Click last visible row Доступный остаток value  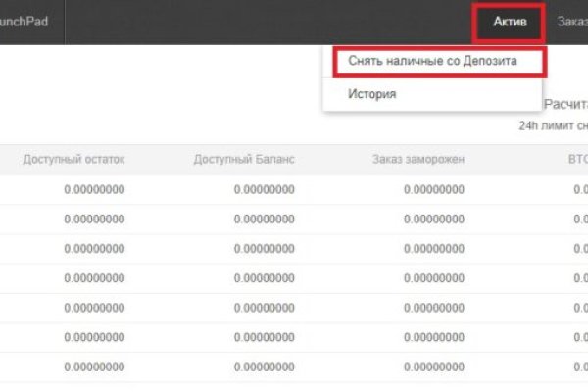pyautogui.click(x=94, y=367)
